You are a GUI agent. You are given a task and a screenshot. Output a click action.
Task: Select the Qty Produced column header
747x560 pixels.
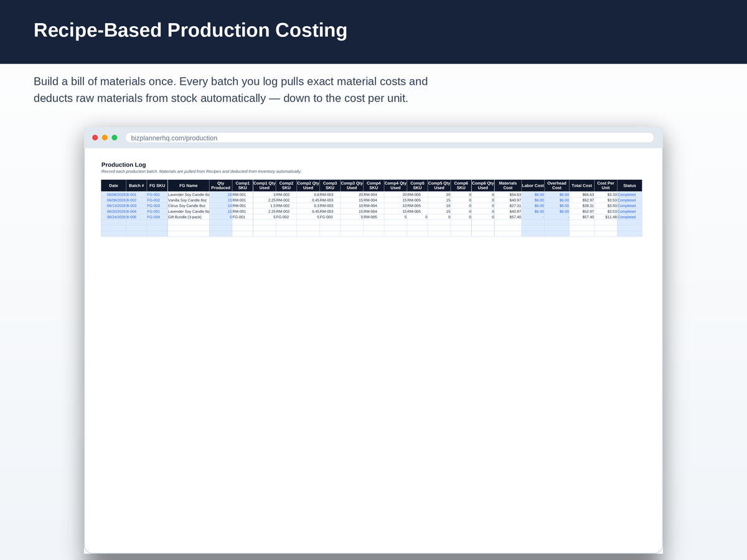[x=221, y=185]
